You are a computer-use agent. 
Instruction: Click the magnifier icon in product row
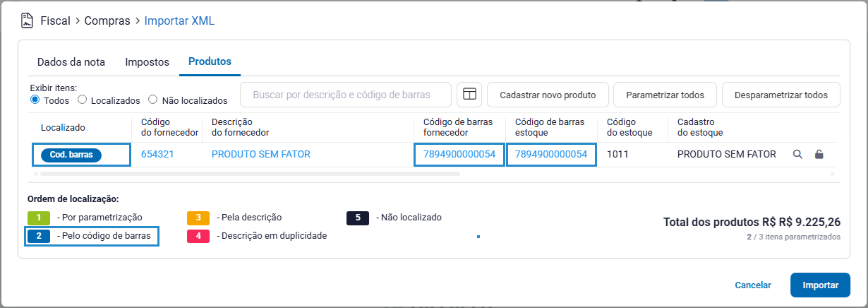[x=797, y=154]
